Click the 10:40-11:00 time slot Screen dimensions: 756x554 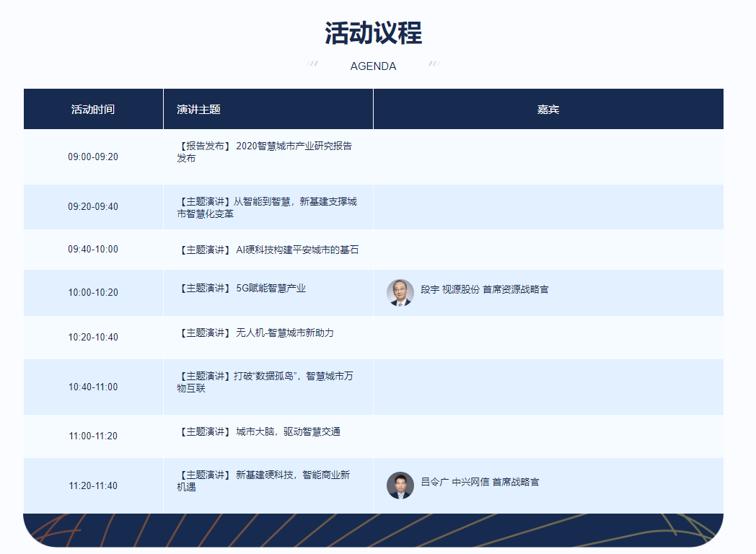click(93, 387)
